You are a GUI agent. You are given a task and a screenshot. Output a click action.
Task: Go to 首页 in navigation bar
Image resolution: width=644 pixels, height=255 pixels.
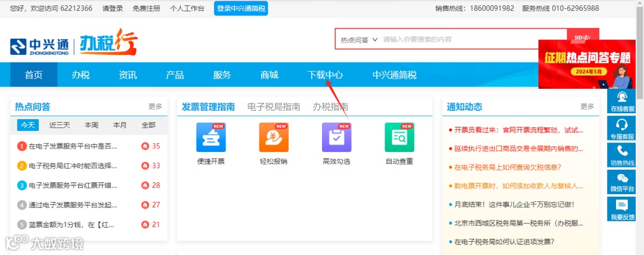tap(33, 74)
